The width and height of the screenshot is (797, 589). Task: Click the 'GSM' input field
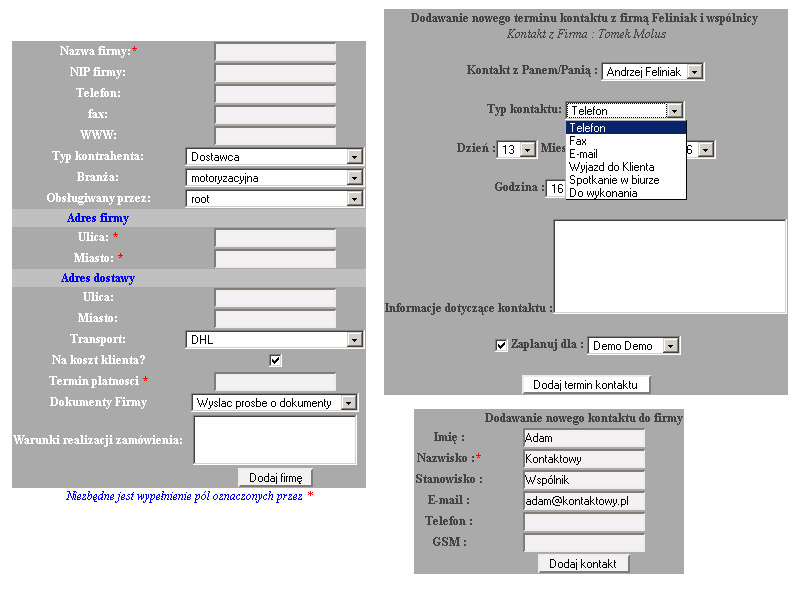(584, 543)
